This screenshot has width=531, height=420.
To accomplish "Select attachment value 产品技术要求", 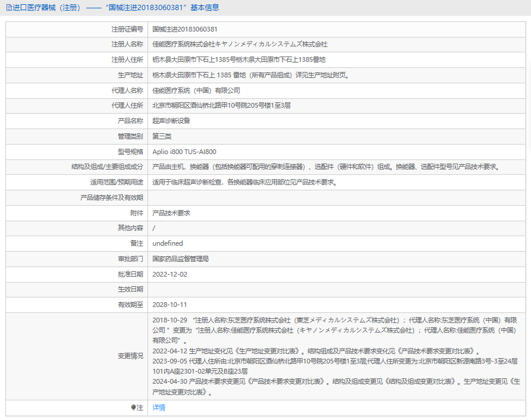I will tap(171, 213).
